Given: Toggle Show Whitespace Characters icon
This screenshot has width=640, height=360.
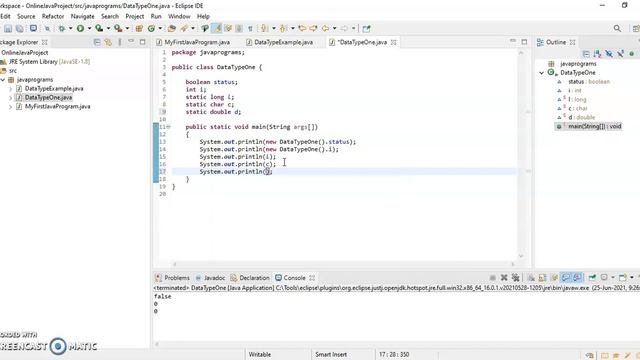Looking at the screenshot, I should [x=250, y=29].
